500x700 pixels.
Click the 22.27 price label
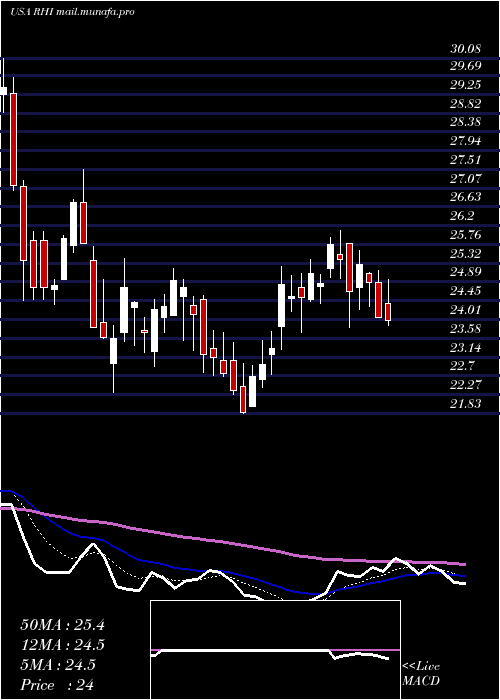pyautogui.click(x=466, y=385)
